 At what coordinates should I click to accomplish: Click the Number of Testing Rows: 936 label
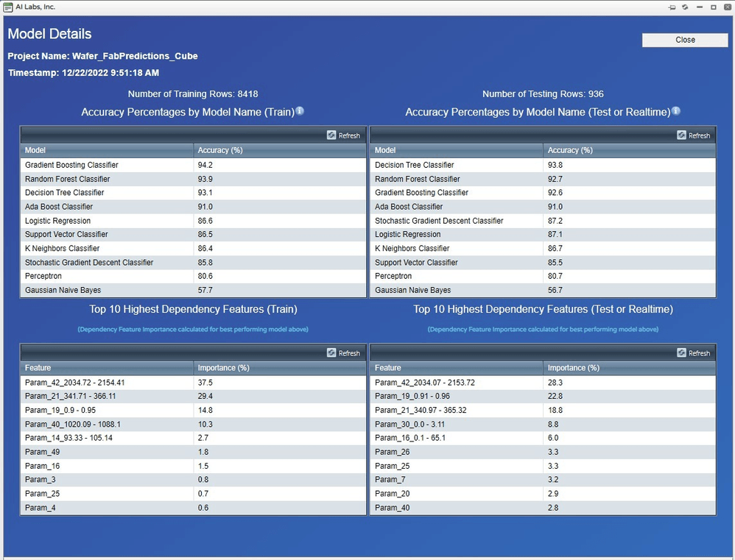543,94
